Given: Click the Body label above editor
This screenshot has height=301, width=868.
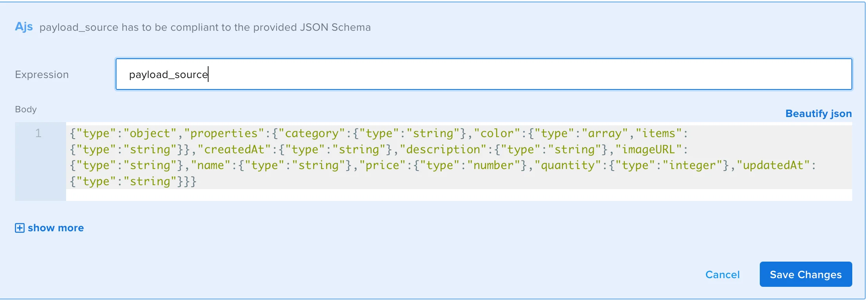Looking at the screenshot, I should (26, 109).
